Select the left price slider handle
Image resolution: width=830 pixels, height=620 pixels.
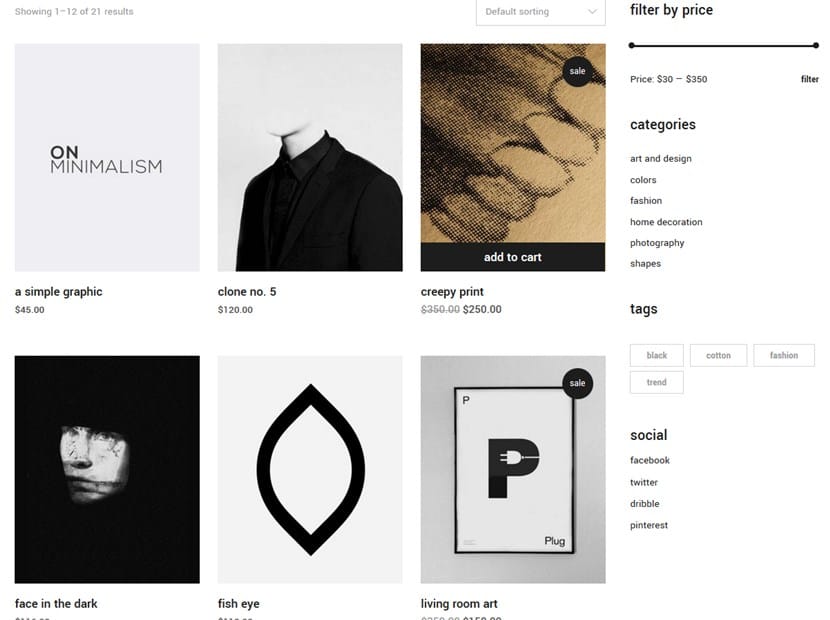coord(631,46)
